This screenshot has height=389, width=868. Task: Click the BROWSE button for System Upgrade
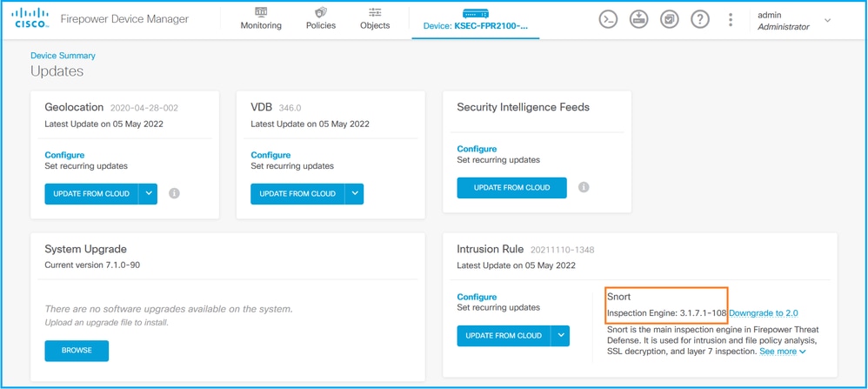[77, 350]
